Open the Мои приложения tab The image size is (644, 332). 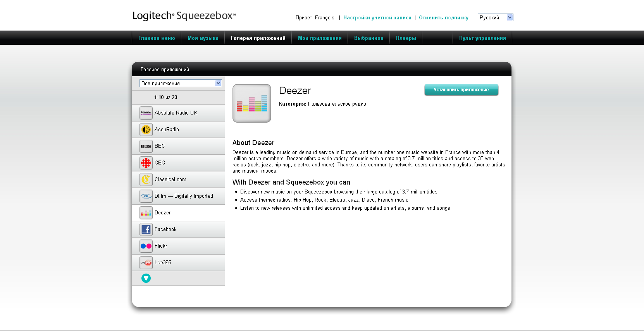[x=320, y=38]
